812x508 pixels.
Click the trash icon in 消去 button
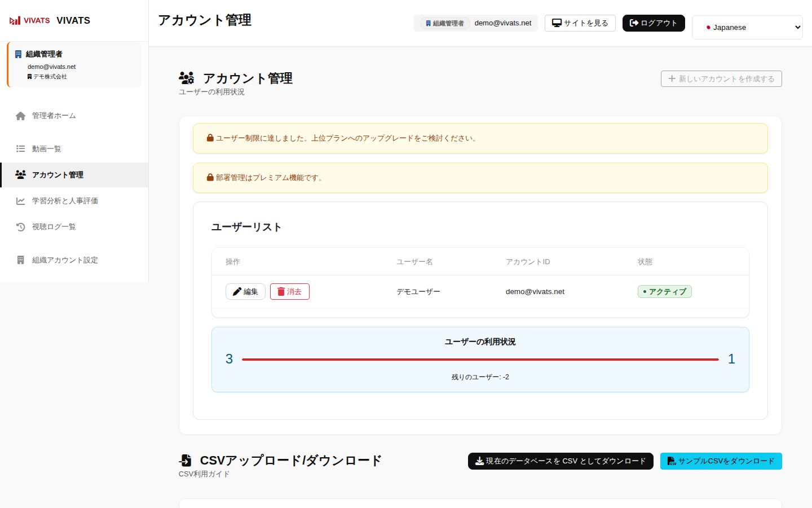281,292
